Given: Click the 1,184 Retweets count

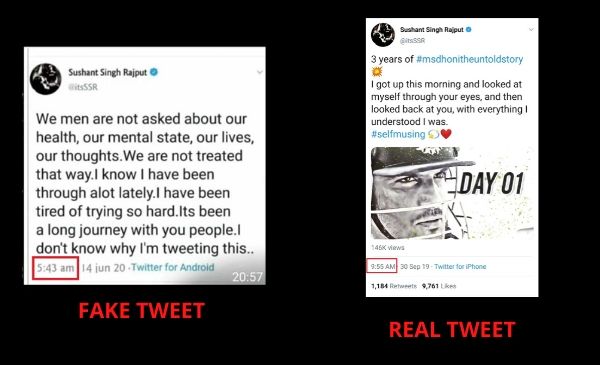Looking at the screenshot, I should (x=394, y=286).
